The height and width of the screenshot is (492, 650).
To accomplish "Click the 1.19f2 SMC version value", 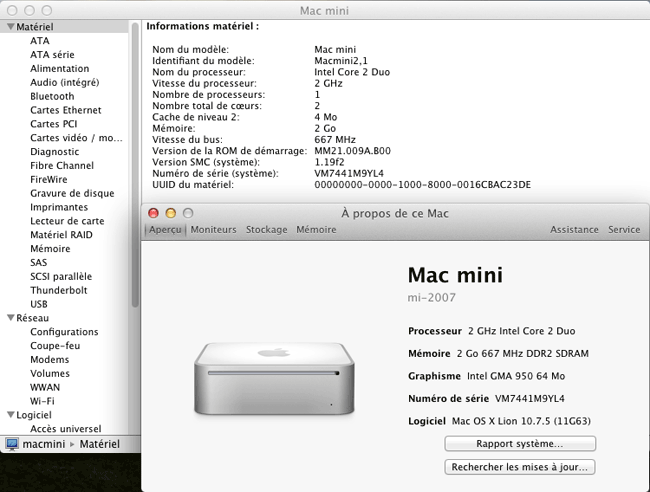I will (329, 162).
